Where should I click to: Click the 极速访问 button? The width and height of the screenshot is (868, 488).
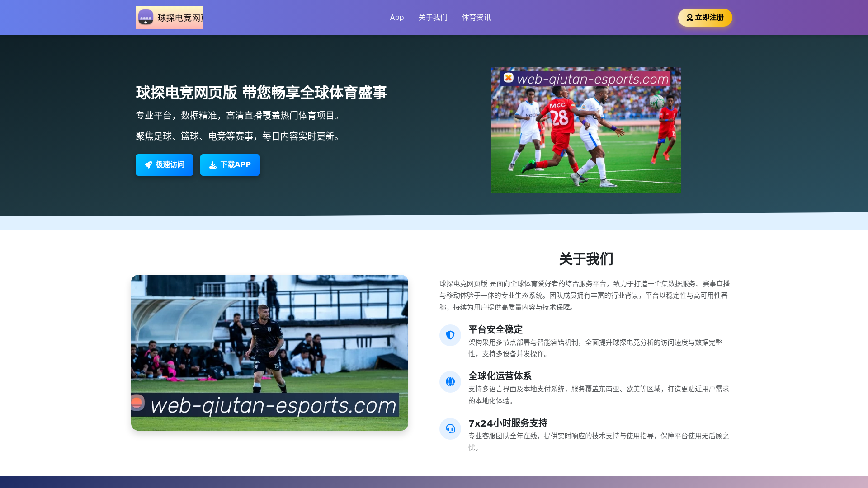[x=165, y=165]
